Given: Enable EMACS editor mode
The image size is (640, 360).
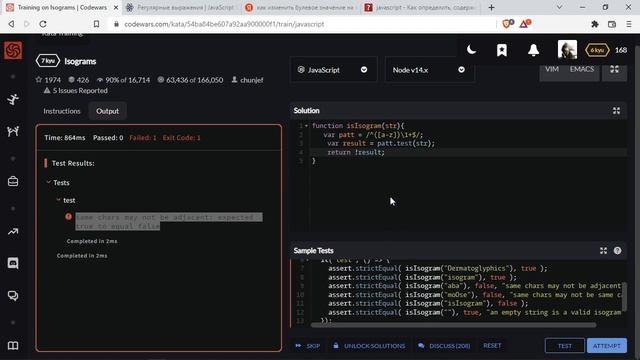Looking at the screenshot, I should (x=582, y=69).
